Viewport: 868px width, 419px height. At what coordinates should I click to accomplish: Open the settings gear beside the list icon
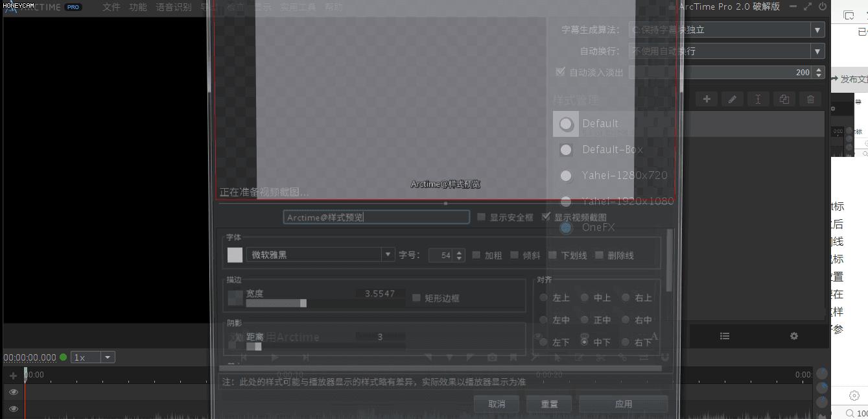pos(793,336)
